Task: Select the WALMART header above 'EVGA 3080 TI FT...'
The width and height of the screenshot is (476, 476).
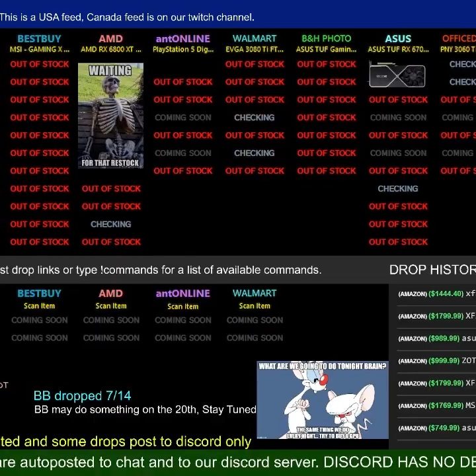Action: (255, 38)
